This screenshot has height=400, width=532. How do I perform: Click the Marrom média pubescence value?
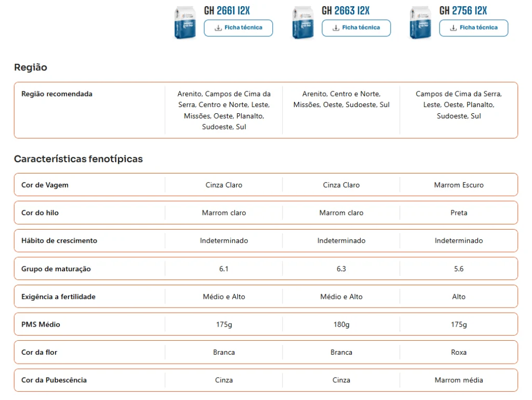[459, 380]
